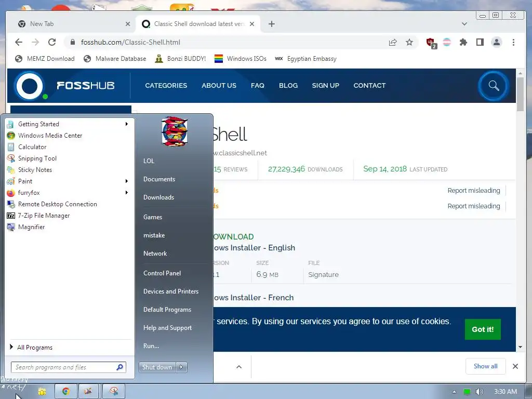Open Egyptian Embassy bookmark
The height and width of the screenshot is (399, 532).
point(305,59)
